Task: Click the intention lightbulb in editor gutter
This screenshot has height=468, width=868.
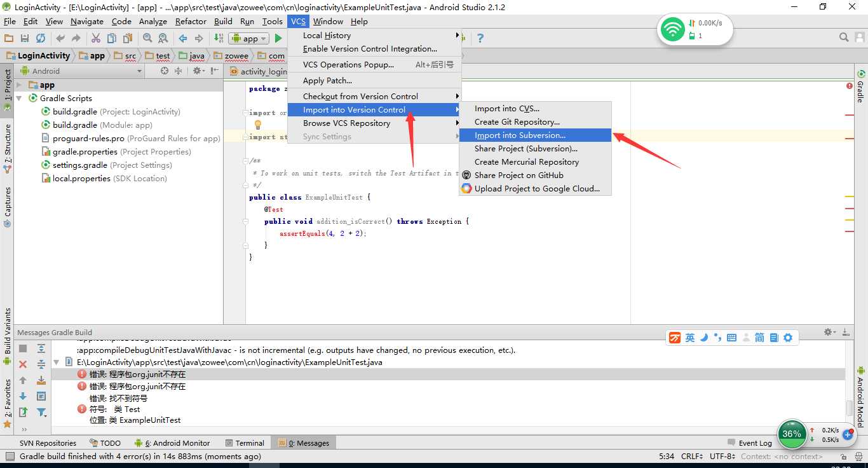Action: pyautogui.click(x=257, y=125)
